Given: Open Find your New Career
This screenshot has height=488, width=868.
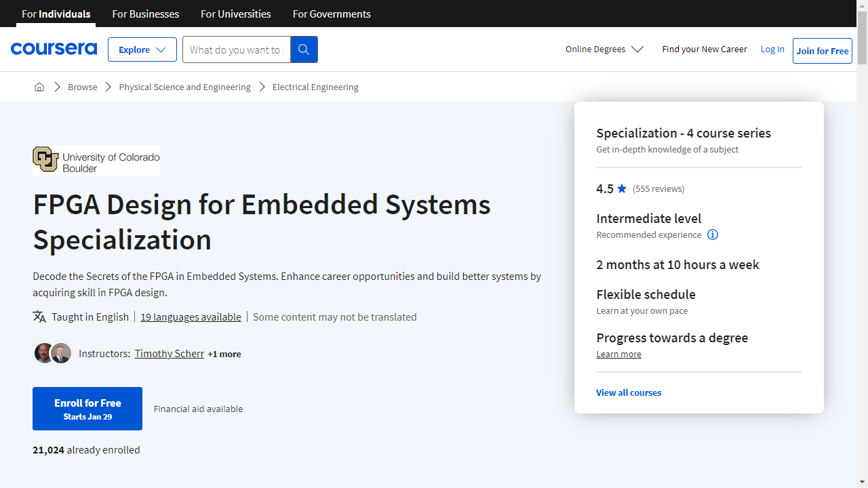Looking at the screenshot, I should pyautogui.click(x=705, y=49).
